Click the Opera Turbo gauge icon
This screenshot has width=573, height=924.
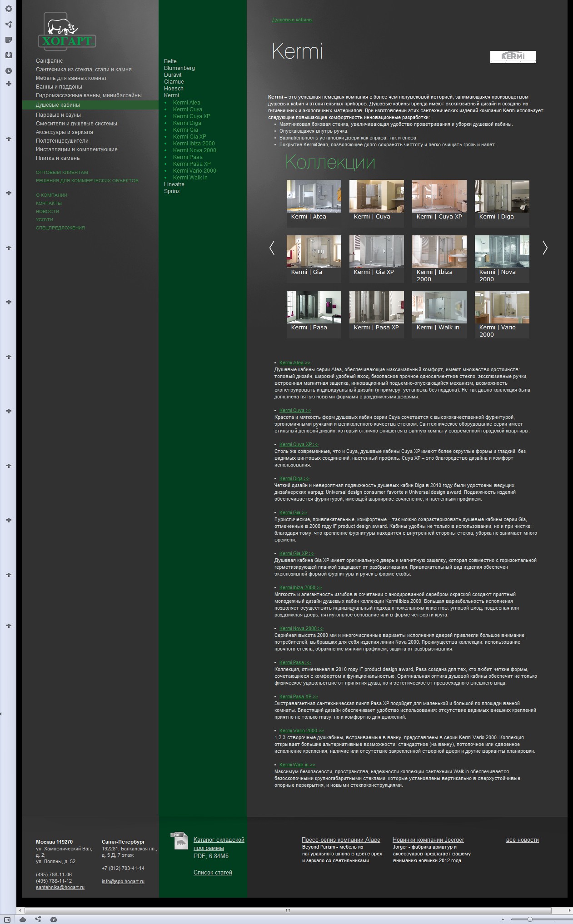54,919
